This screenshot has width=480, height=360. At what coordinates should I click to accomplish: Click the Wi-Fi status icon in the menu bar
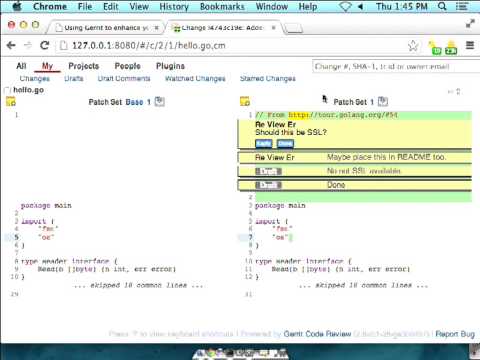pyautogui.click(x=345, y=6)
